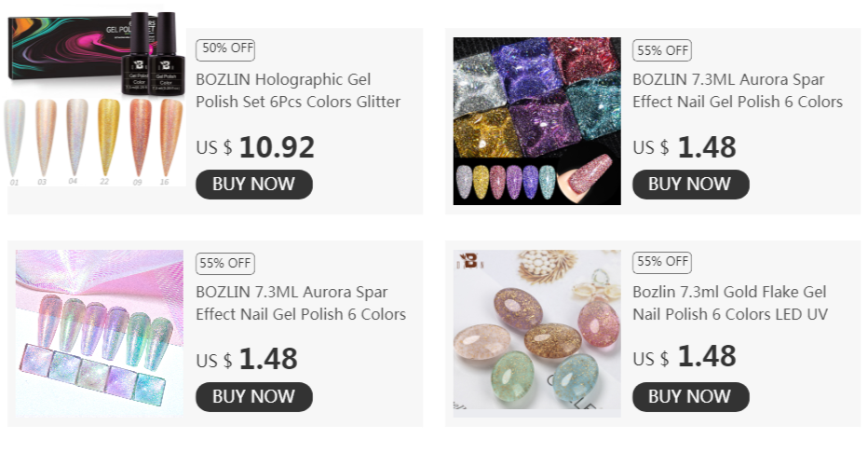Click the bottom-left BOZLIN 7.3ML Aurora Spar title

[x=301, y=303]
